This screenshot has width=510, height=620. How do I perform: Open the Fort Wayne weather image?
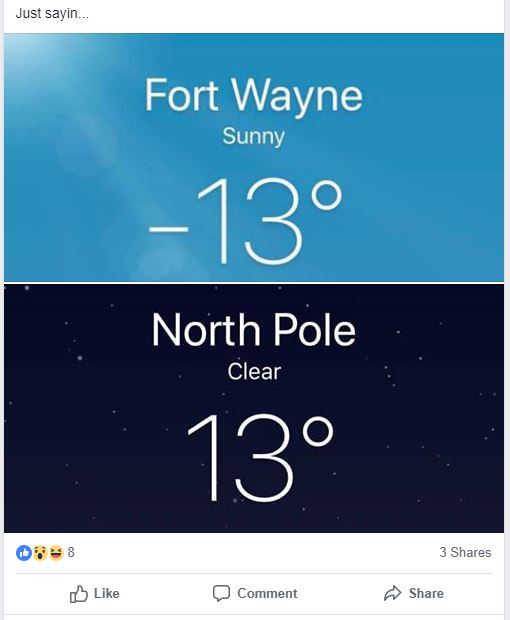click(254, 157)
